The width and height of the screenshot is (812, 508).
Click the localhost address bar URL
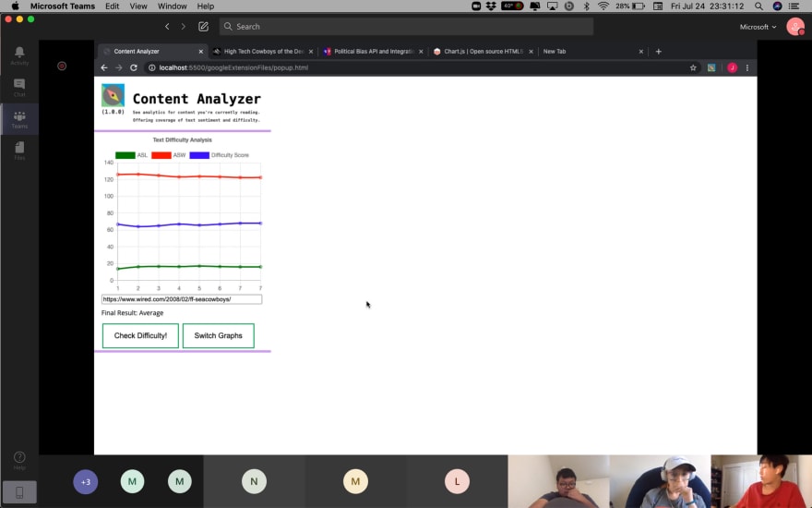pos(233,68)
